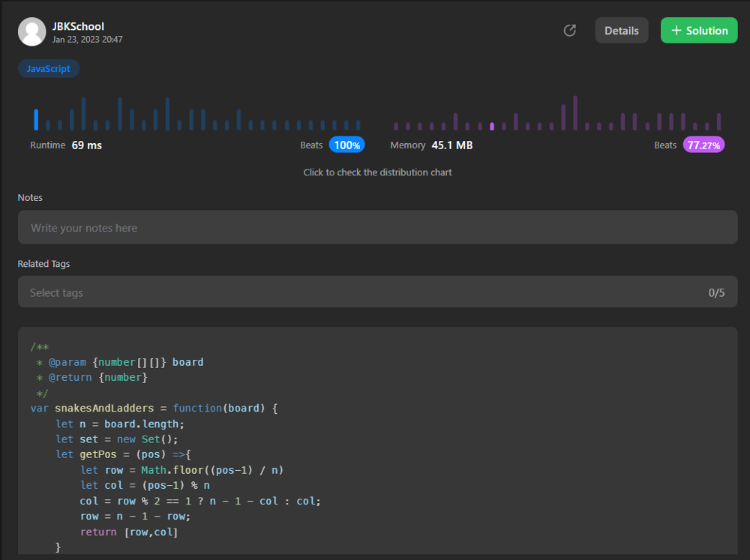750x560 pixels.
Task: Click the highlighted blue runtime bar
Action: pyautogui.click(x=36, y=120)
